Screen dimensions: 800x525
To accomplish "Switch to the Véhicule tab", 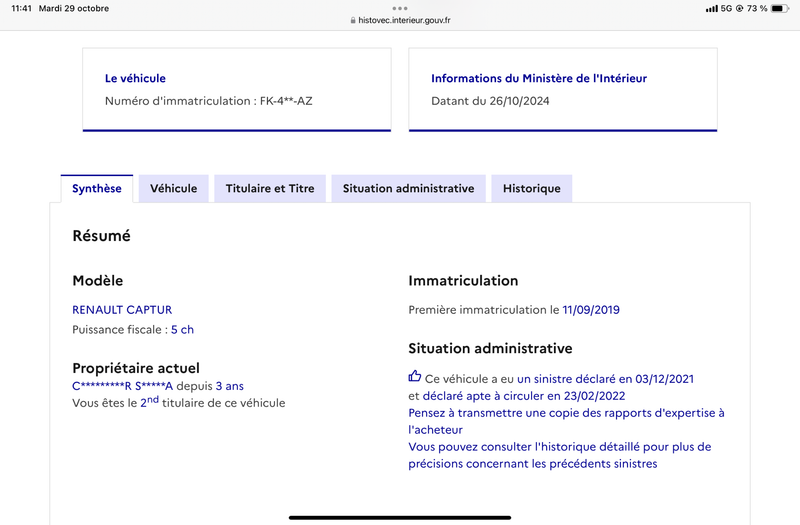I will [x=173, y=188].
